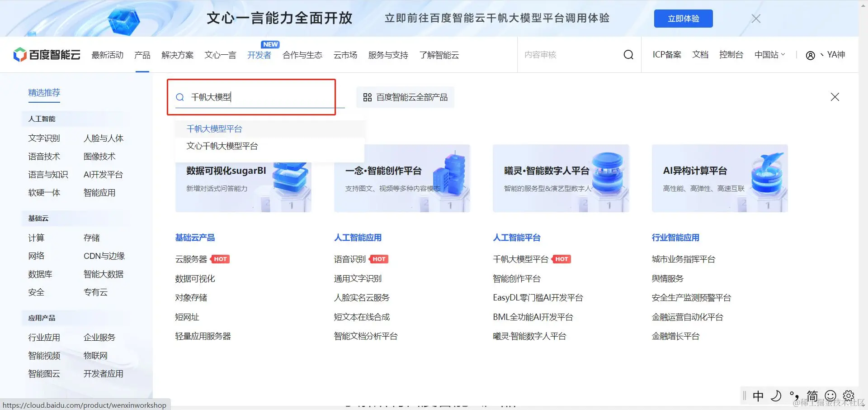The width and height of the screenshot is (868, 410).
Task: Open the 一念·智能创作平台 card
Action: tap(402, 178)
